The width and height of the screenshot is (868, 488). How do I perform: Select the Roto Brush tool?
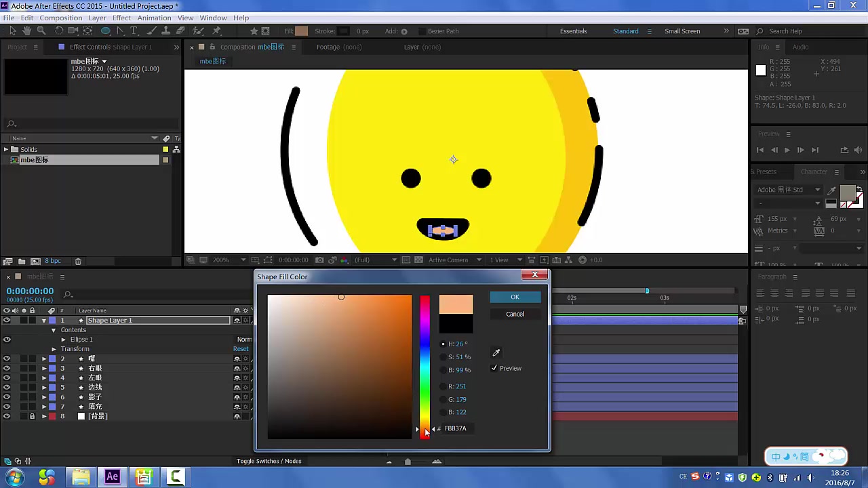coord(199,30)
